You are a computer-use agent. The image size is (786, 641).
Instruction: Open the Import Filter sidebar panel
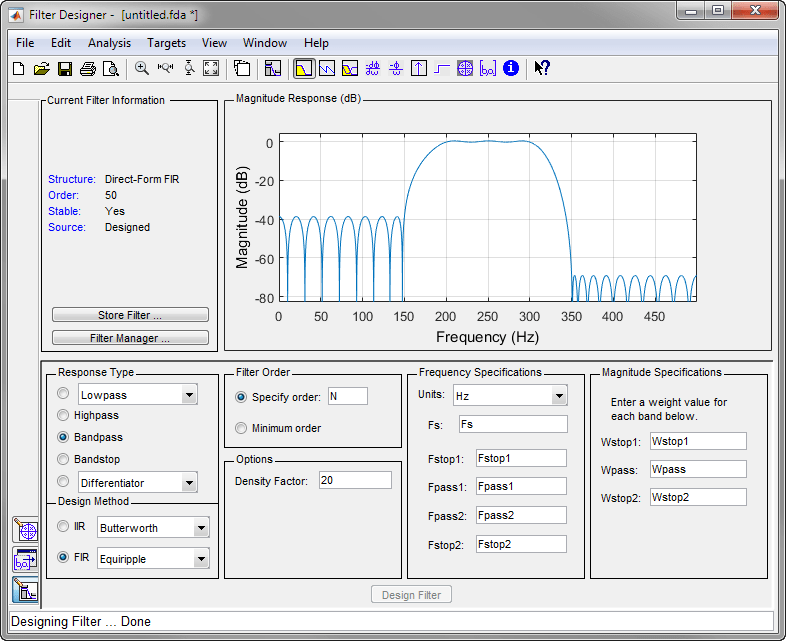25,559
